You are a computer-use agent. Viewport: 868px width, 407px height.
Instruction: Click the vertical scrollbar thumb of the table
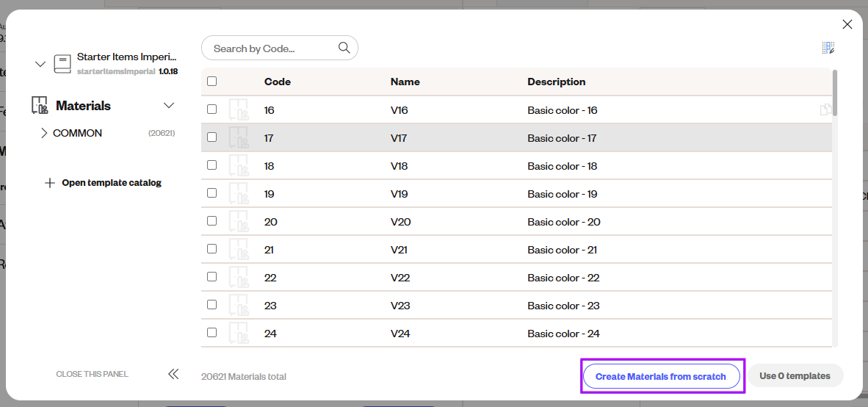835,93
